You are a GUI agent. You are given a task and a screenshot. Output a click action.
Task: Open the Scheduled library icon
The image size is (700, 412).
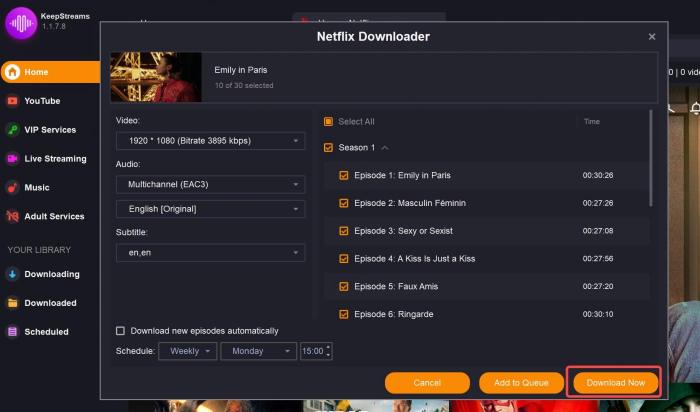click(x=13, y=331)
